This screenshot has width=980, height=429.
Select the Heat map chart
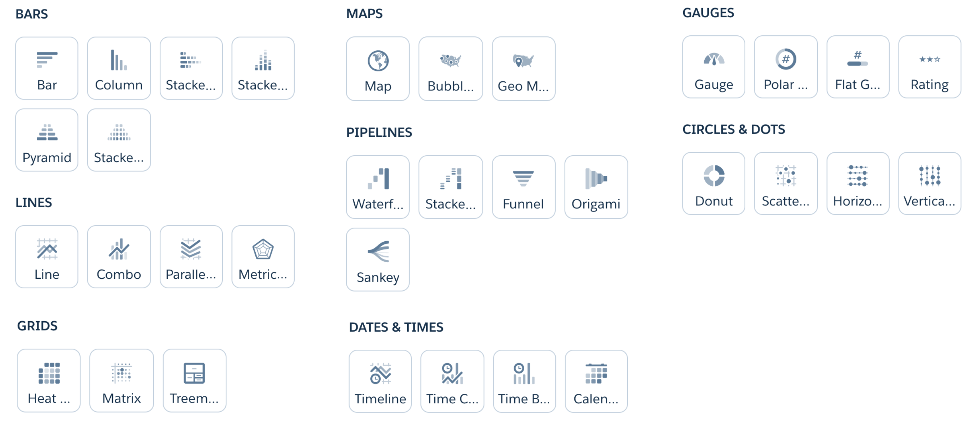click(x=49, y=380)
